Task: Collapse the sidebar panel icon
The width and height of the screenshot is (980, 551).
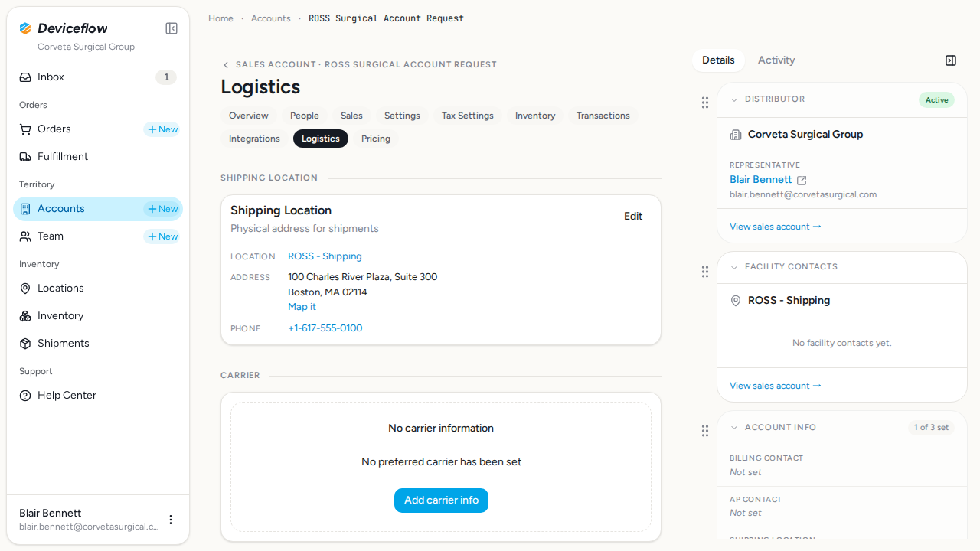Action: pyautogui.click(x=171, y=28)
